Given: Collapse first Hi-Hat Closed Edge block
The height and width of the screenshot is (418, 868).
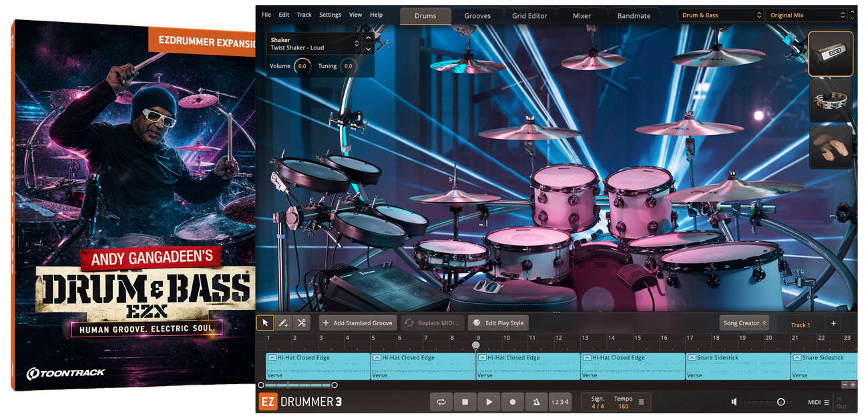Looking at the screenshot, I should (272, 358).
